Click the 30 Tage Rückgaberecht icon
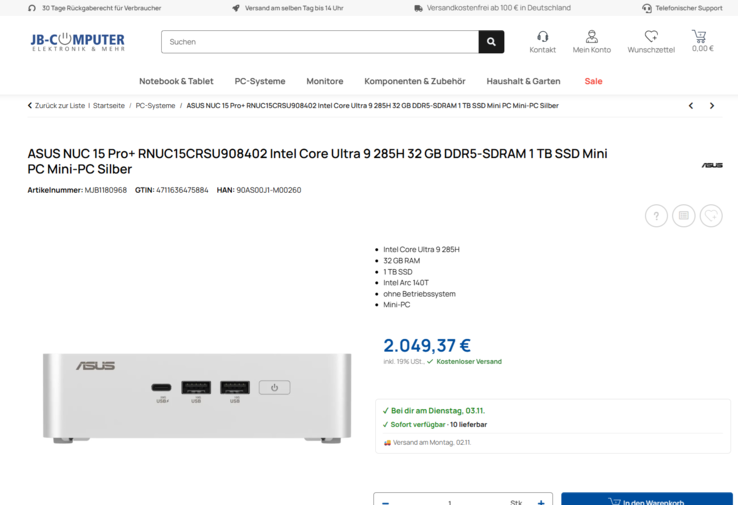 tap(32, 8)
